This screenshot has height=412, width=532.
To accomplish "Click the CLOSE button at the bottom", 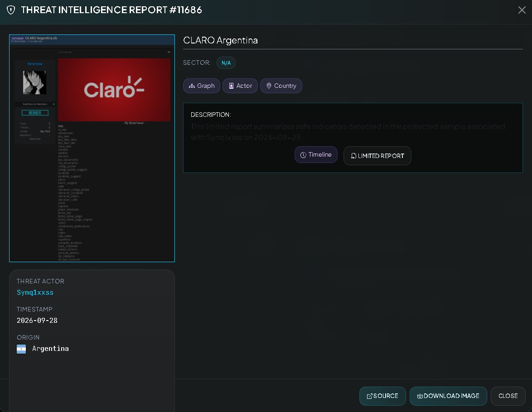I will [508, 396].
